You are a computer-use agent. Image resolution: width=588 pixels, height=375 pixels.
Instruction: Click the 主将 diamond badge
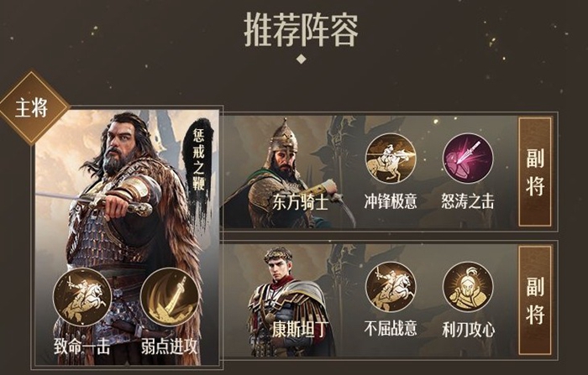[x=33, y=107]
